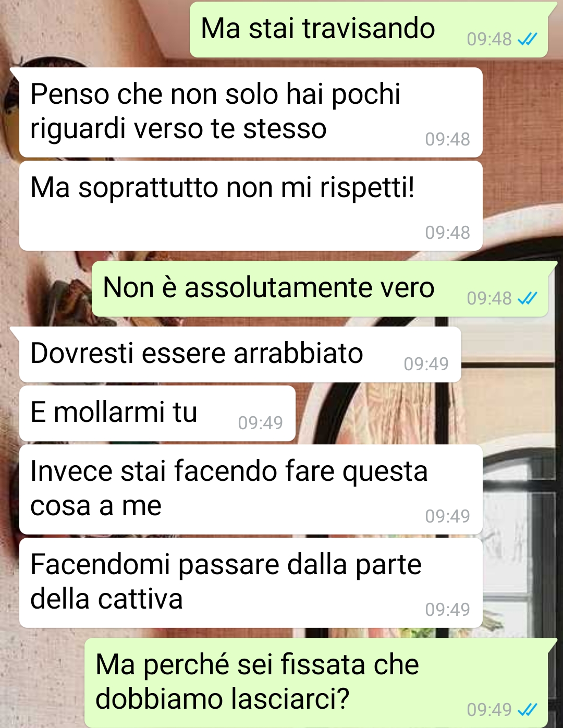Tap the 'Non è assolutamente vero' message
563x728 pixels.
tap(320, 288)
